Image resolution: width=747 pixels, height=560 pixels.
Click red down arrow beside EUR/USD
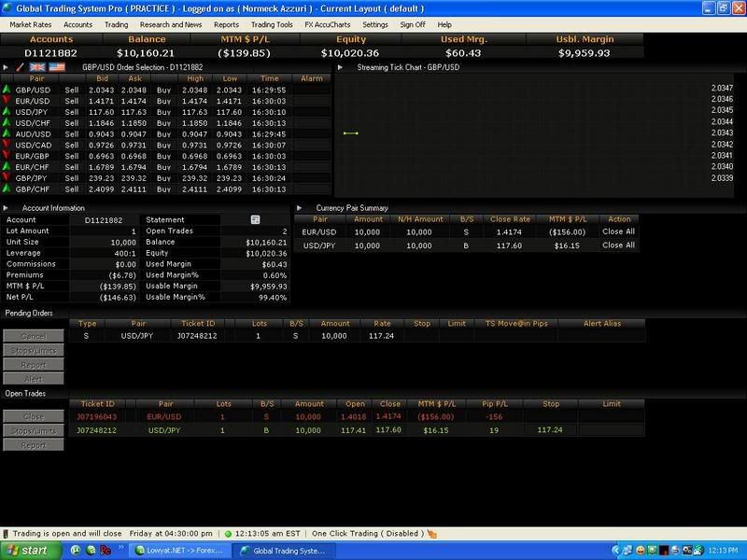tap(7, 100)
